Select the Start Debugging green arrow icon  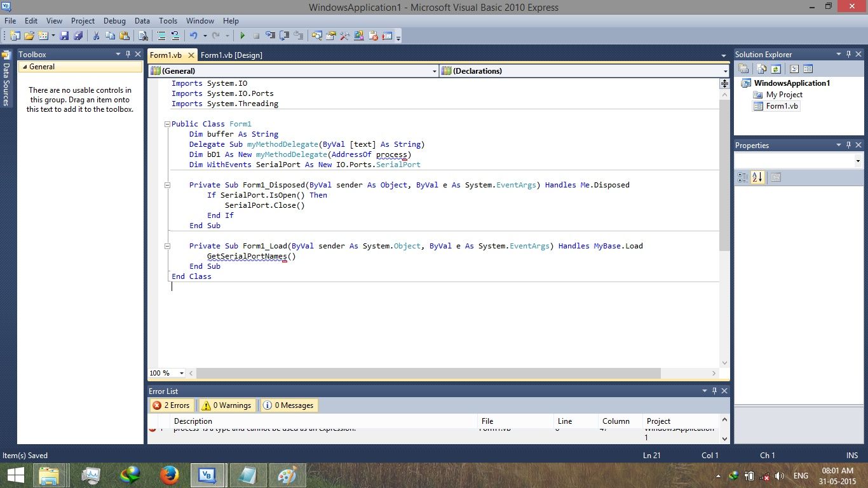[243, 36]
